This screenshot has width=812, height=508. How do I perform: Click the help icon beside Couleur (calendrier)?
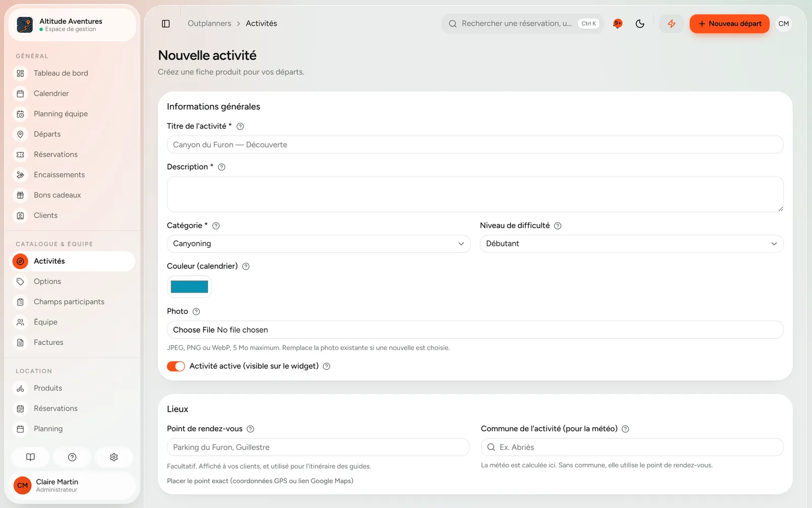pyautogui.click(x=246, y=267)
